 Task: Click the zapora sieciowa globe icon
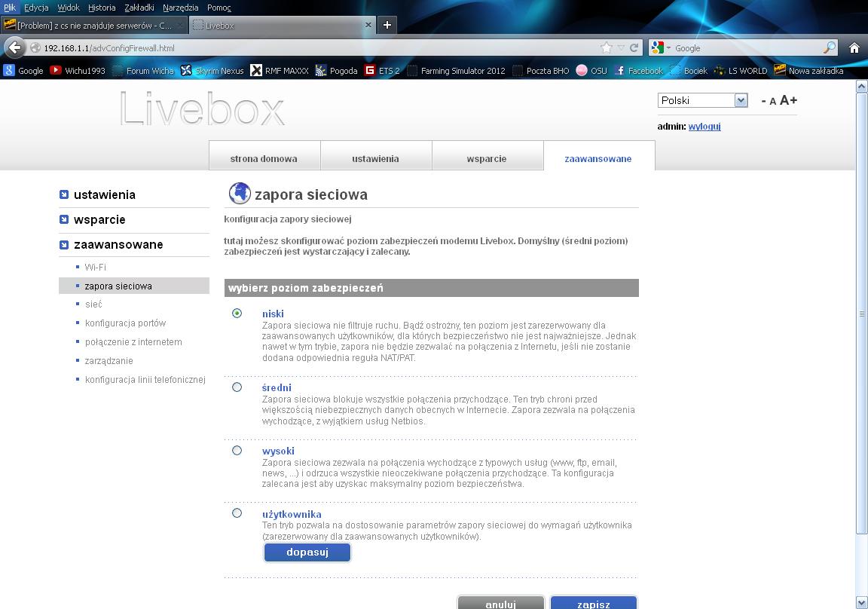tap(240, 193)
